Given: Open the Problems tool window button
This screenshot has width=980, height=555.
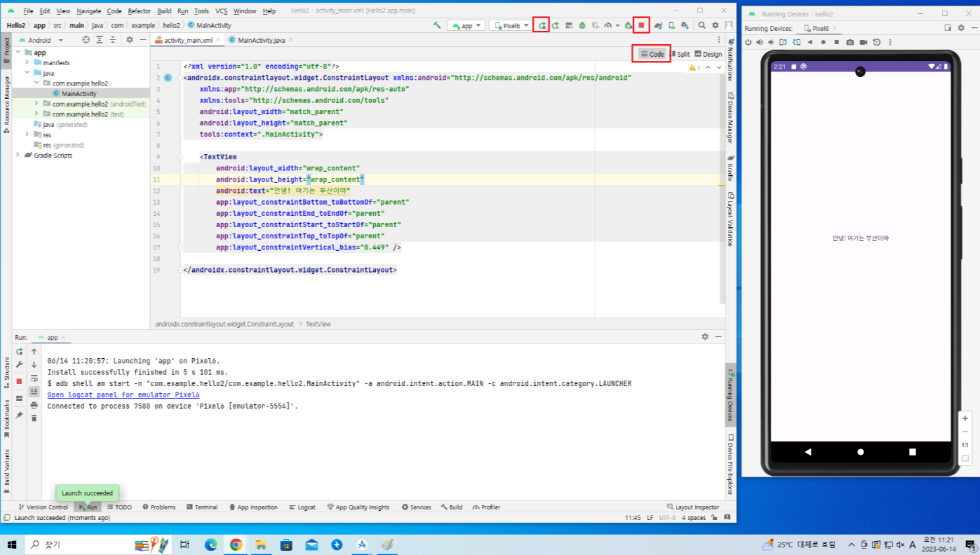Looking at the screenshot, I should point(159,507).
